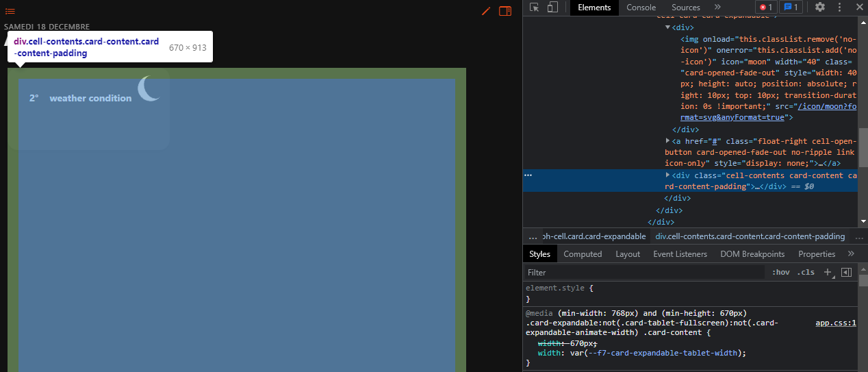Click the blue issues message badge

pos(791,8)
